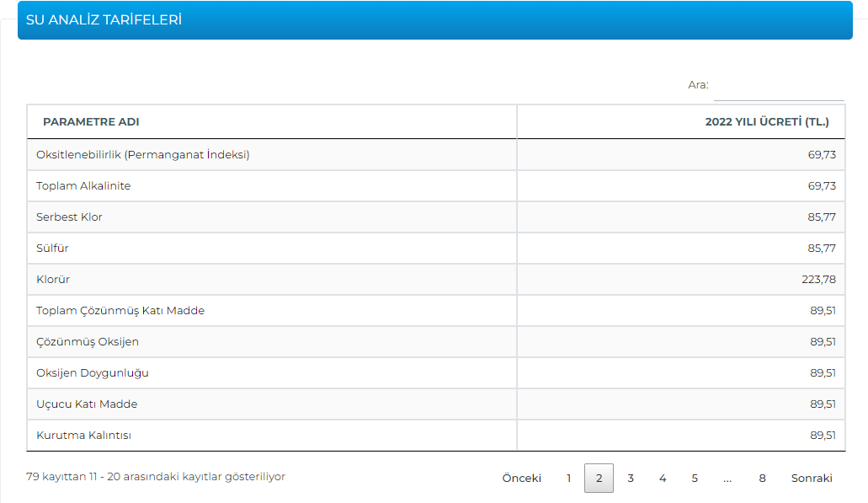Go to the Önceki page
Image resolution: width=868 pixels, height=503 pixels.
(521, 479)
